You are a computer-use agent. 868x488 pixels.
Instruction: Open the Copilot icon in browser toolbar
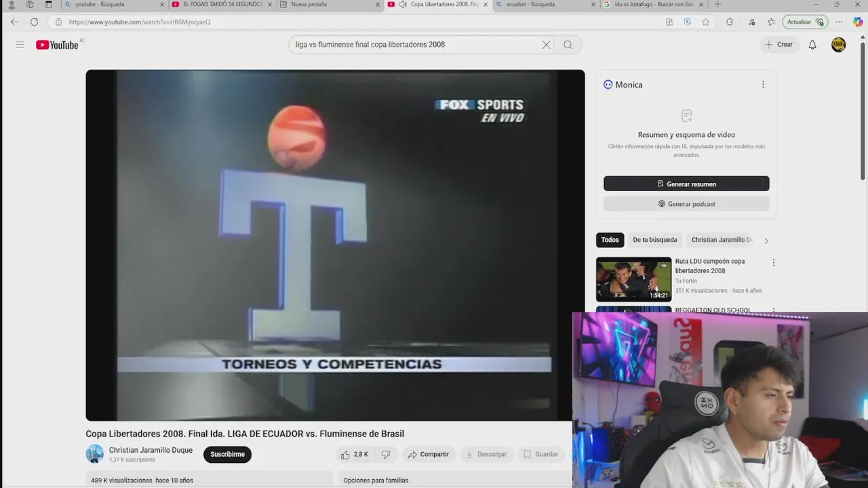(857, 22)
